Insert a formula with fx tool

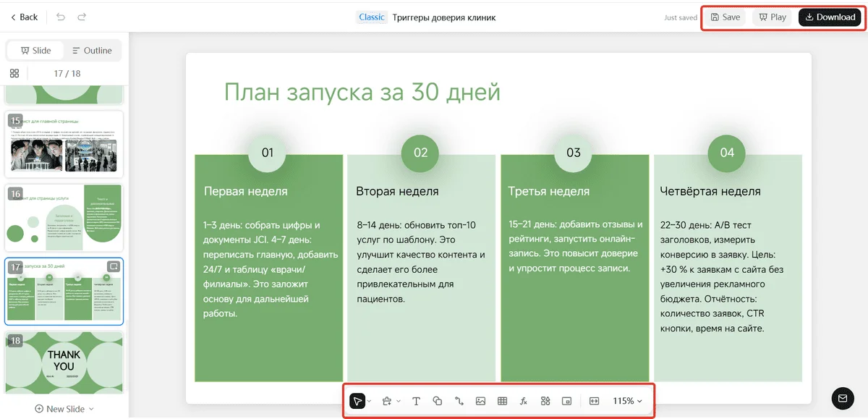pos(524,401)
